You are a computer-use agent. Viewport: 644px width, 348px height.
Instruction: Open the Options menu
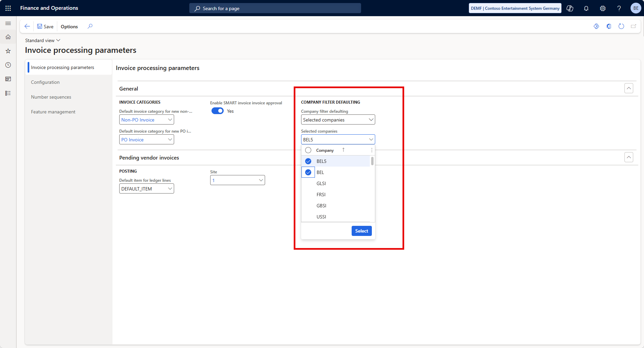[69, 27]
